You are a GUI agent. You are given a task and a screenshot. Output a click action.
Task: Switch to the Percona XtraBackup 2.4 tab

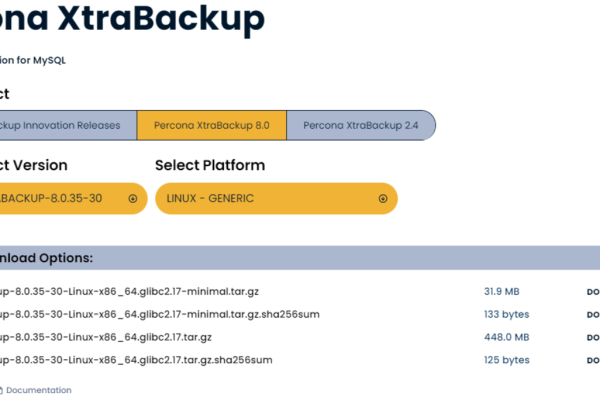361,125
